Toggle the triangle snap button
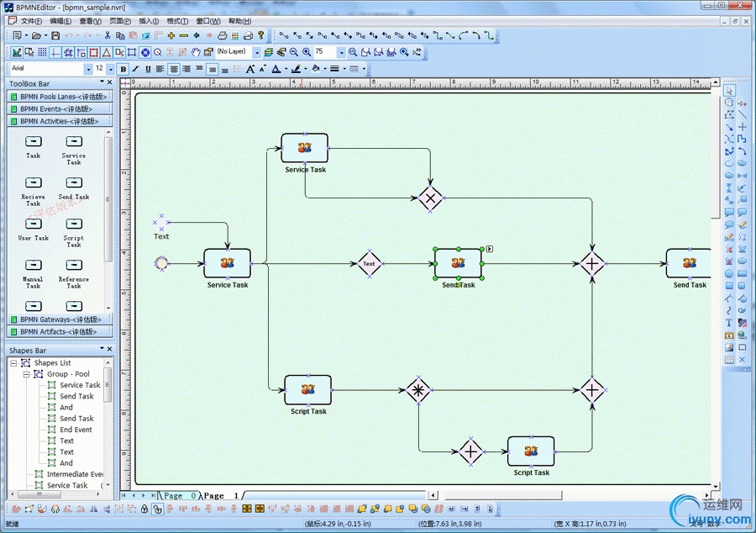The height and width of the screenshot is (533, 756). click(x=107, y=52)
